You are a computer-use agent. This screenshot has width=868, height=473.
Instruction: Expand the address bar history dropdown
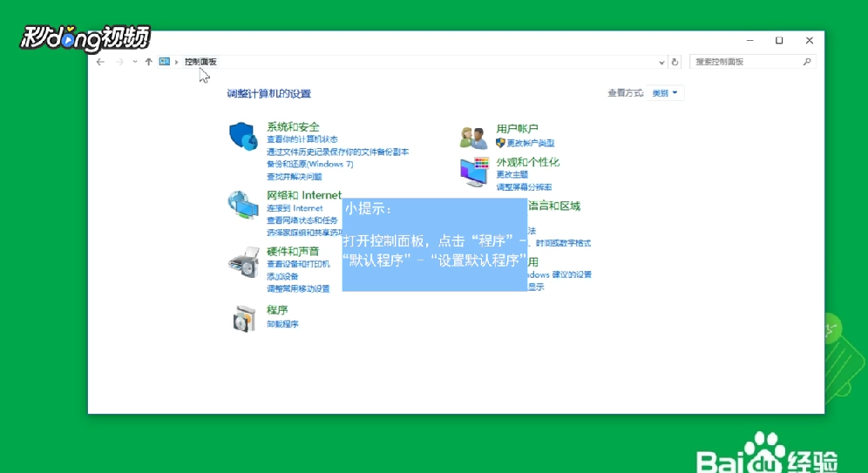(661, 63)
